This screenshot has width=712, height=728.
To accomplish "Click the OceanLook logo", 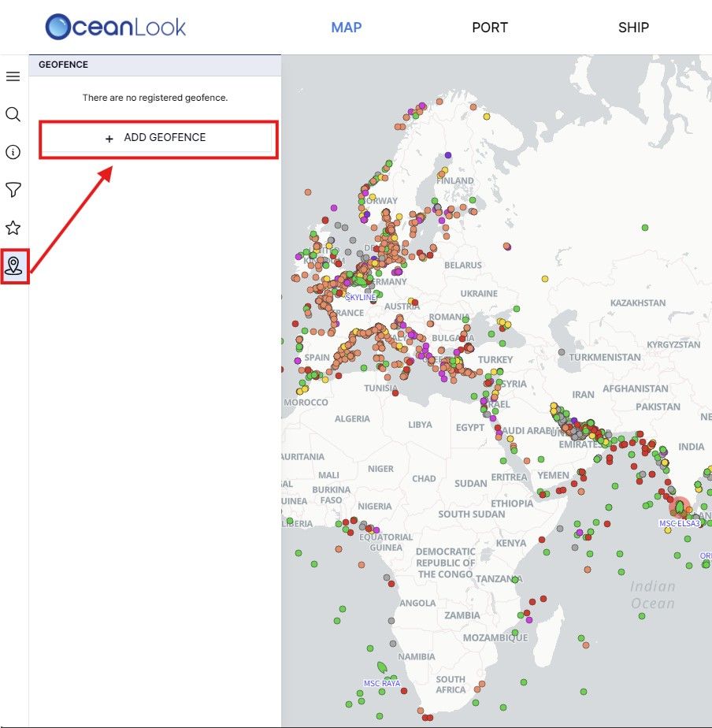I will [x=116, y=27].
